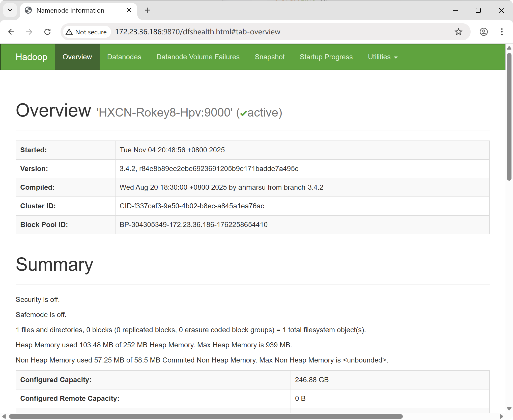Open the Startup Progress page

click(326, 57)
